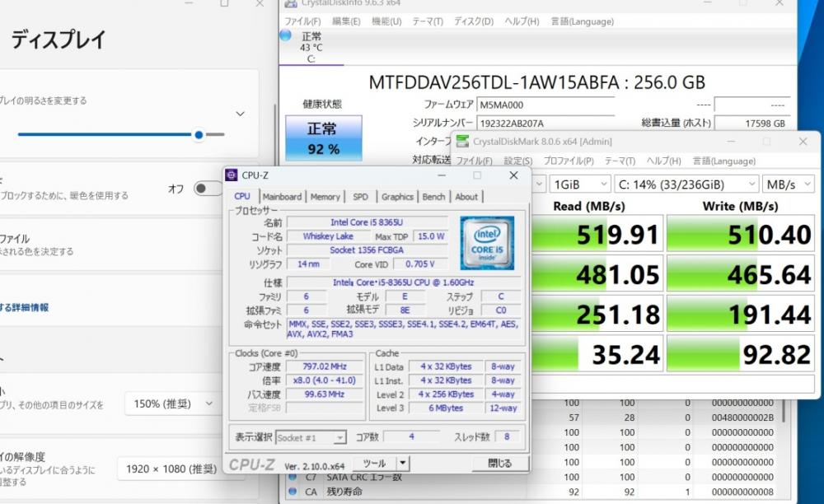Open 設定(S) menu in CrystalDiskMark

[x=517, y=161]
